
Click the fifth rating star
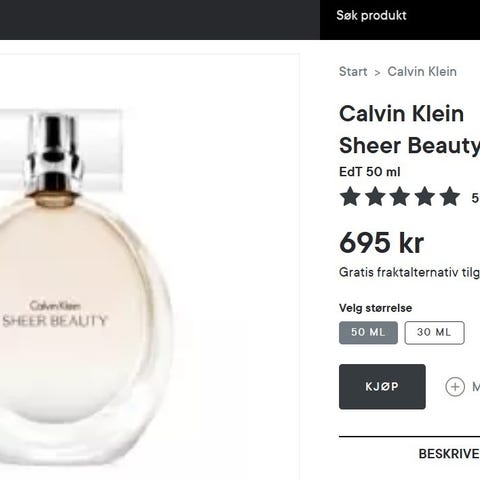(450, 196)
